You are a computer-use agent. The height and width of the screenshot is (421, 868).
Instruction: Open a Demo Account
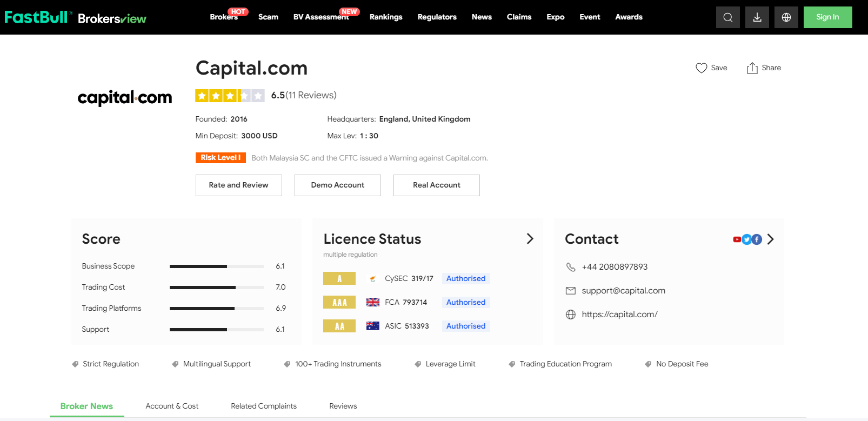click(338, 185)
